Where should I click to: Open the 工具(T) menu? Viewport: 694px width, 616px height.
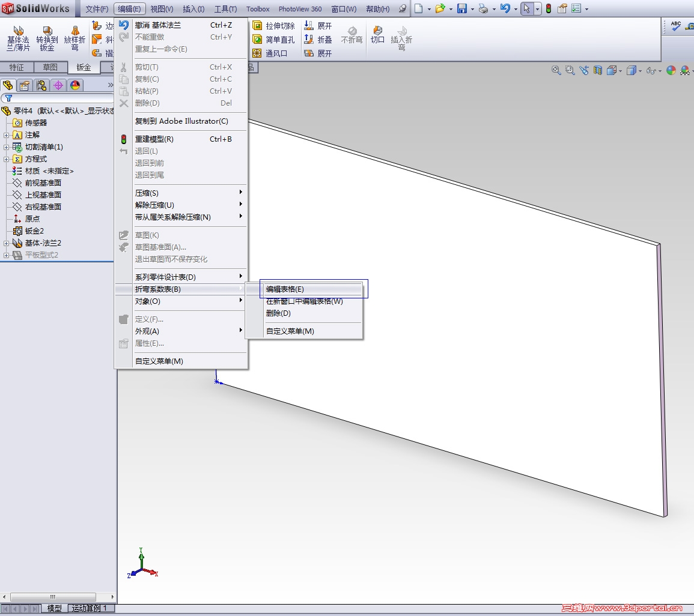point(225,9)
